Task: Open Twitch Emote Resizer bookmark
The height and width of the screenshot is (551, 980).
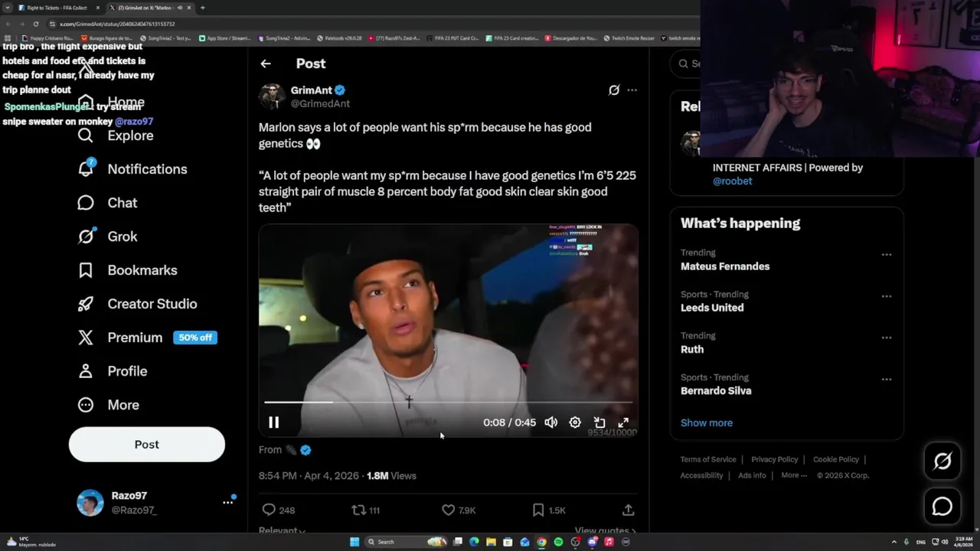Action: [629, 37]
